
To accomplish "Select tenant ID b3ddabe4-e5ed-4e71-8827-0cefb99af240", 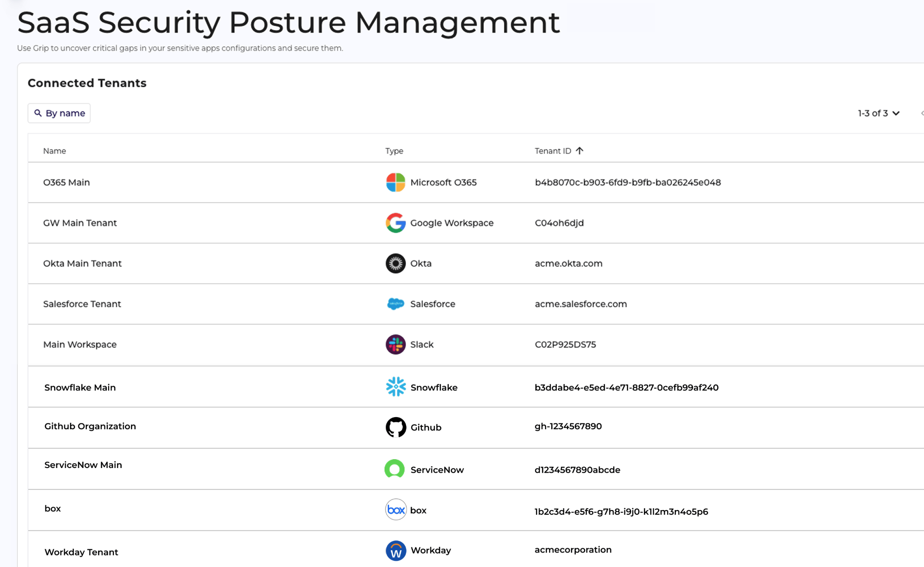I will tap(626, 387).
